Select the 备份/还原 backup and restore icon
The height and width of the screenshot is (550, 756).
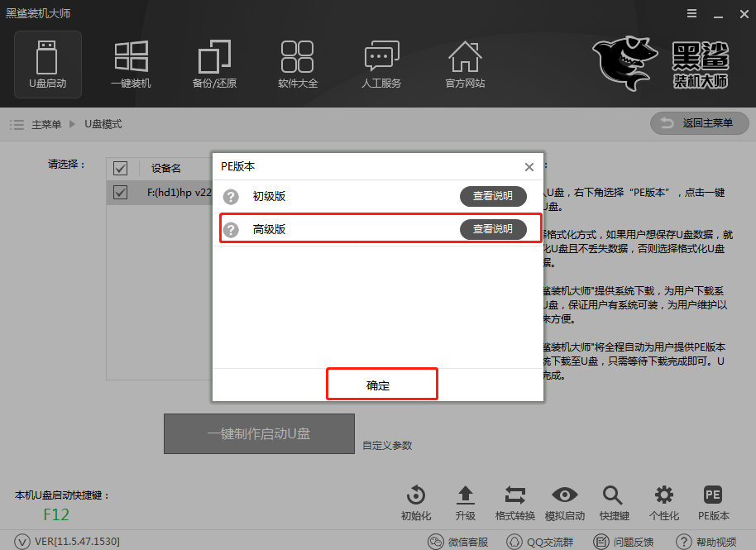tap(213, 65)
